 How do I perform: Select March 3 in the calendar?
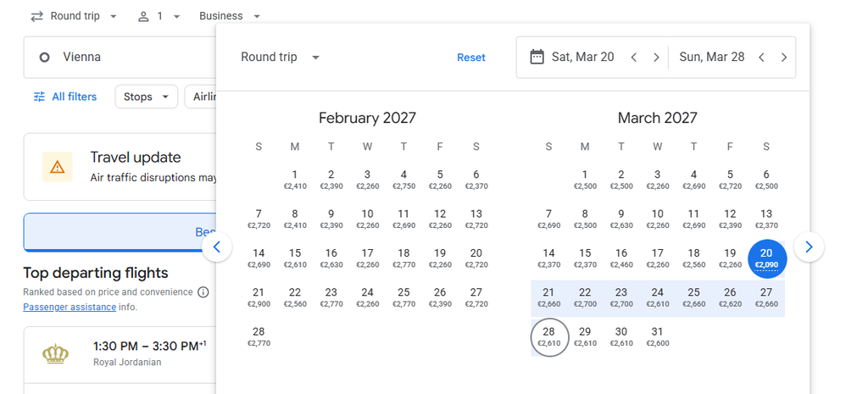pyautogui.click(x=658, y=180)
